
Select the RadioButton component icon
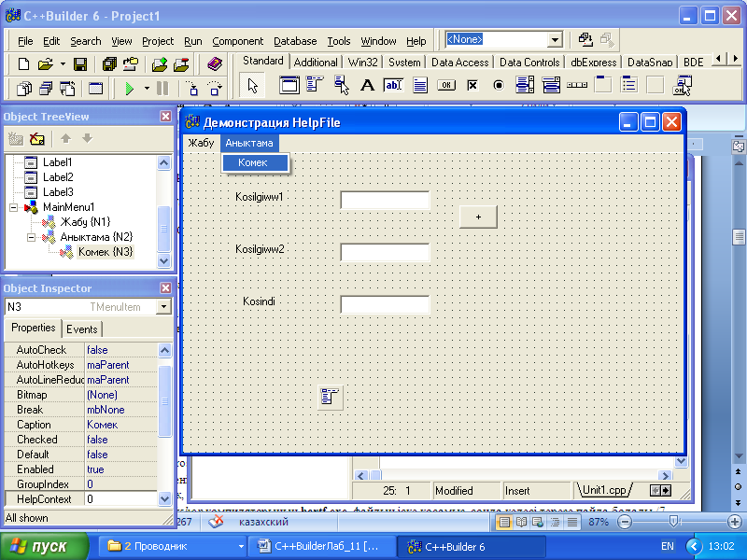coord(499,85)
